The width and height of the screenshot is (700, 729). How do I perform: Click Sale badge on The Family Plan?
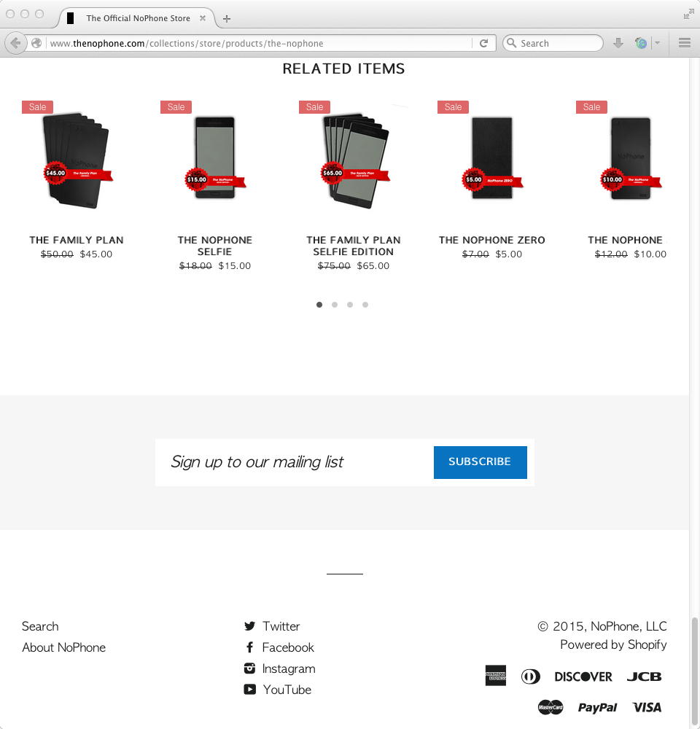click(37, 107)
